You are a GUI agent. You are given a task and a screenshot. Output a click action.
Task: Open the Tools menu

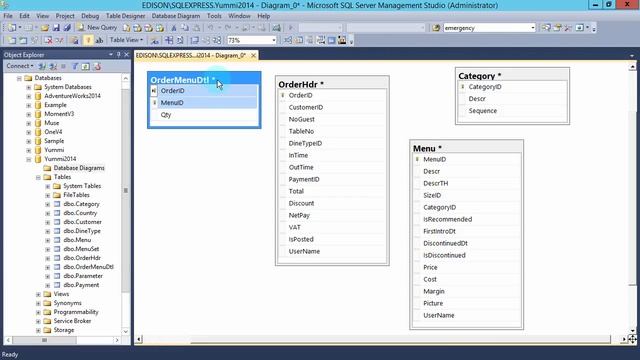[x=214, y=16]
